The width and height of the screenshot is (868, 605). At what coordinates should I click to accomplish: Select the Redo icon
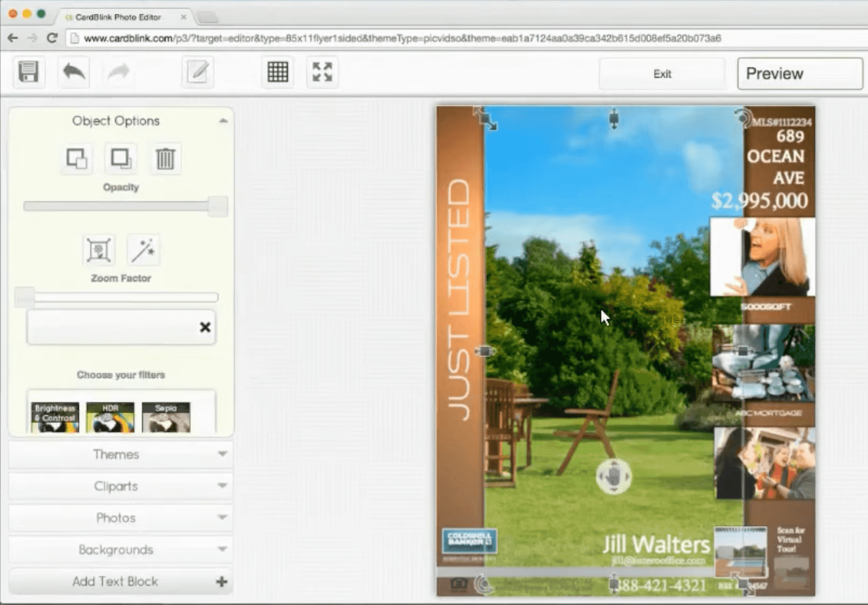pos(118,72)
